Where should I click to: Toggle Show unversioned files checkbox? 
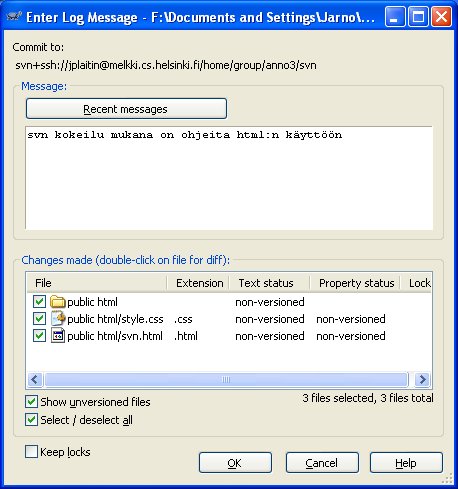pyautogui.click(x=31, y=402)
